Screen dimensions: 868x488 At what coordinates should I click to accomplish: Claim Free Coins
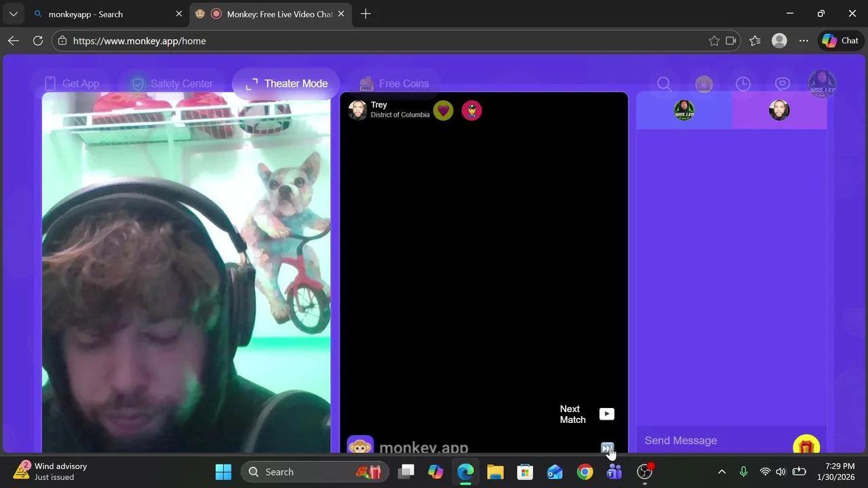tap(393, 83)
